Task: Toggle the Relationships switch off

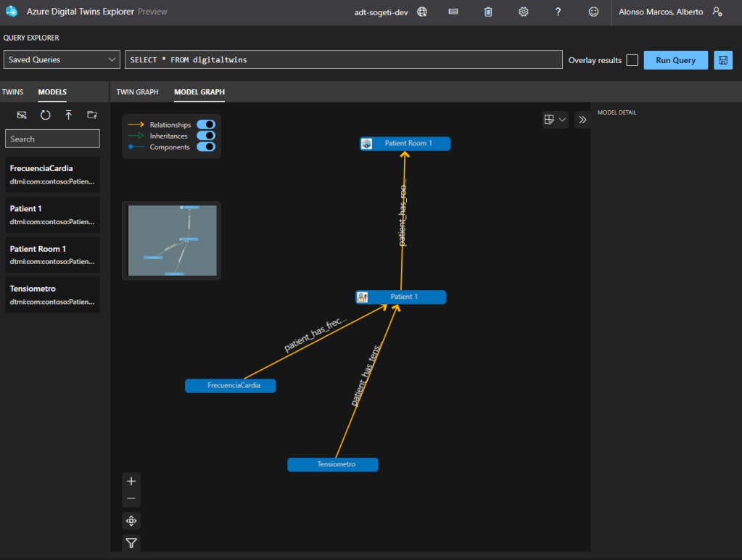Action: (x=206, y=125)
